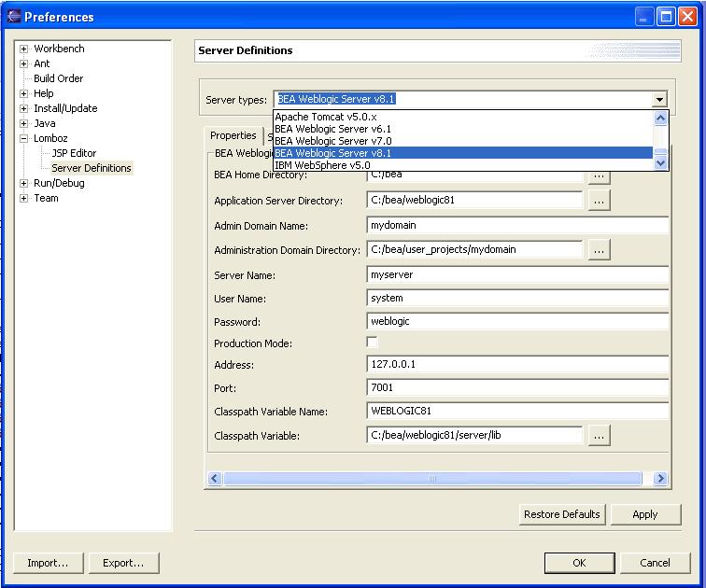Viewport: 706px width, 588px height.
Task: Expand the Java tree node
Action: tap(23, 123)
